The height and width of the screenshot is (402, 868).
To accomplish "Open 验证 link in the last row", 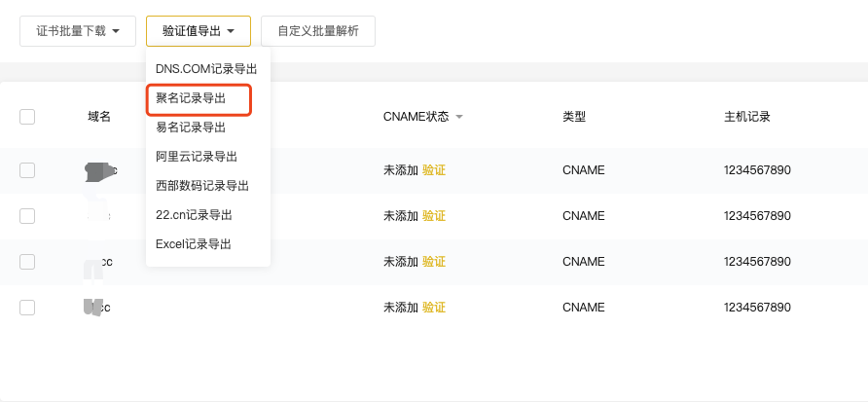I will point(434,308).
